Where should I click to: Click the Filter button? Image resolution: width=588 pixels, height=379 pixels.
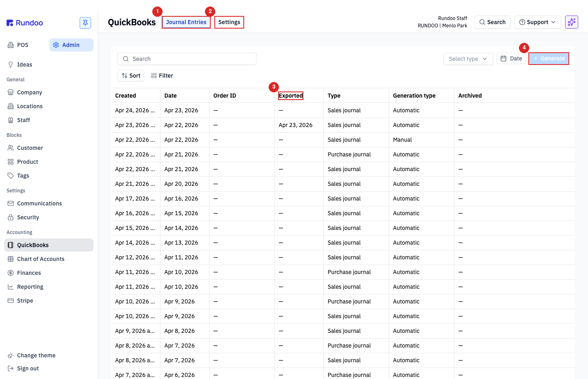point(162,76)
